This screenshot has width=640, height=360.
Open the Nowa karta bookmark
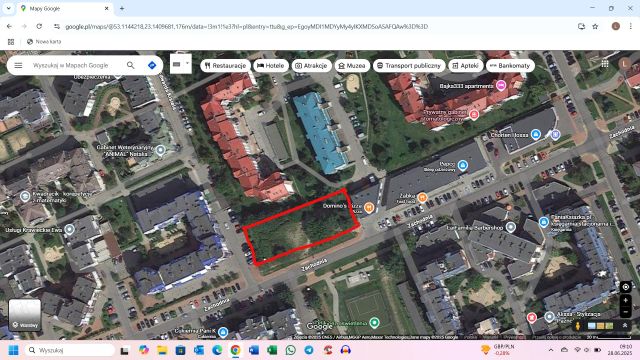click(x=44, y=42)
